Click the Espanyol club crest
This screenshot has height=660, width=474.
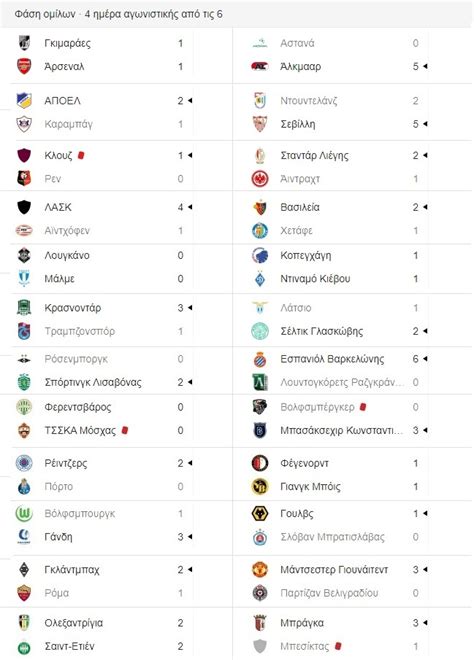(260, 359)
